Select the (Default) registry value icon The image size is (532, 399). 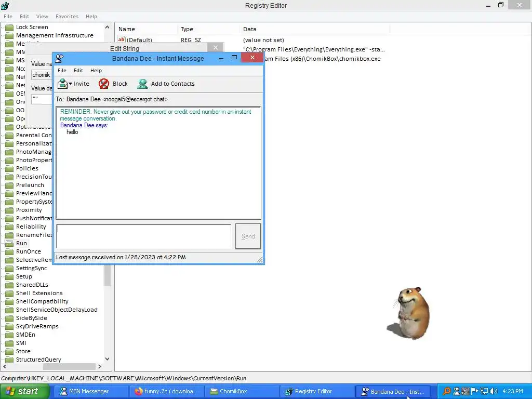[122, 39]
